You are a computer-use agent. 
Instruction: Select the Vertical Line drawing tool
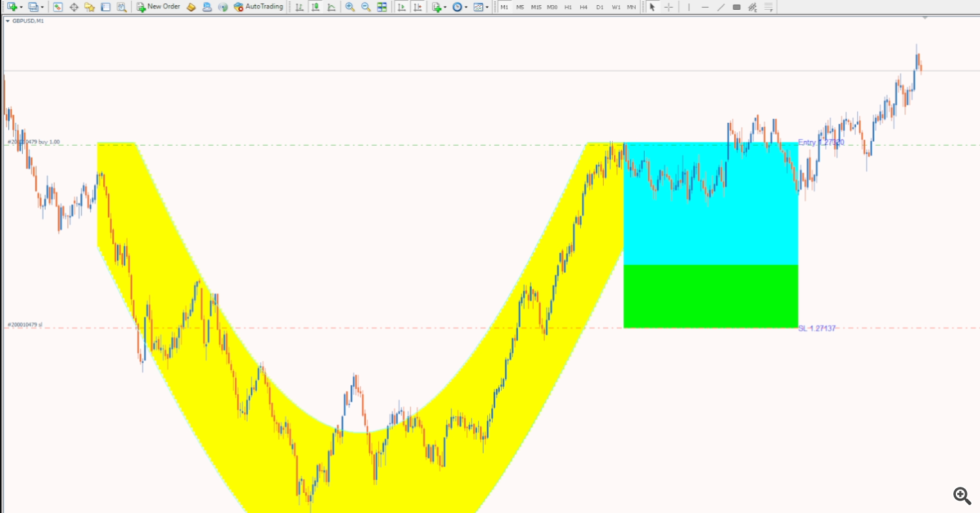pyautogui.click(x=689, y=7)
